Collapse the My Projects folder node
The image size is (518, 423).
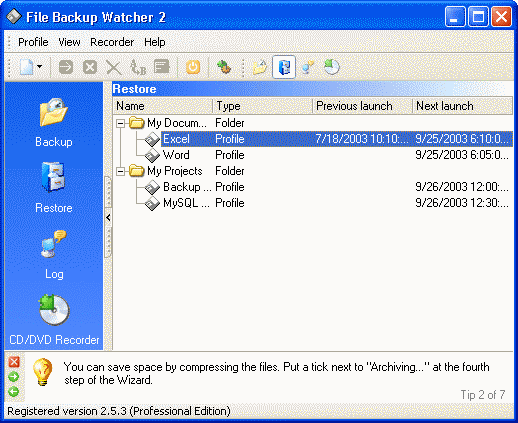coord(120,171)
